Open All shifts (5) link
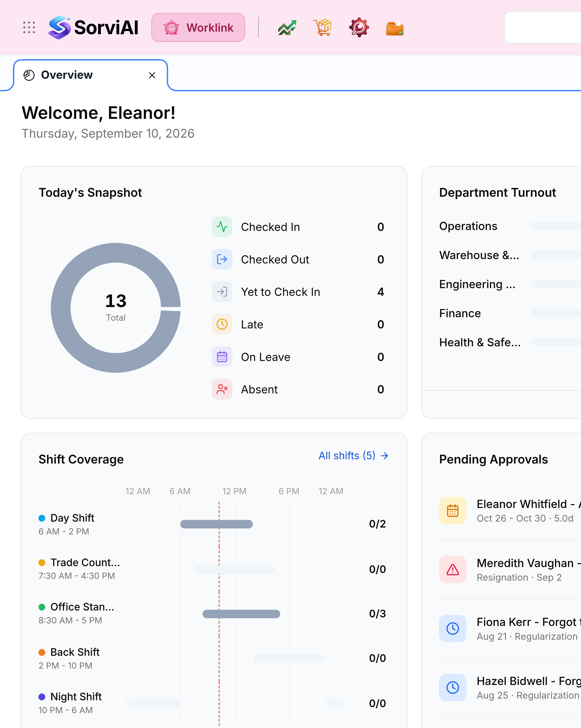 [x=353, y=456]
